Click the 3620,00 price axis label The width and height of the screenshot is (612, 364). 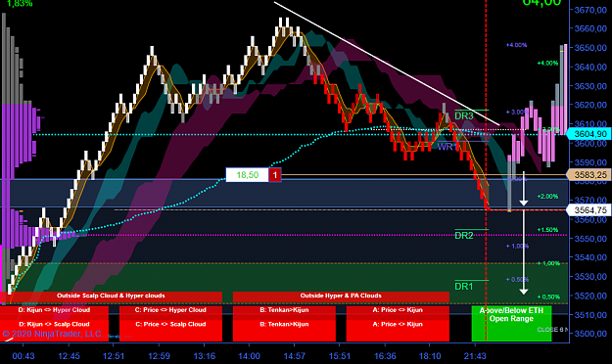[590, 105]
